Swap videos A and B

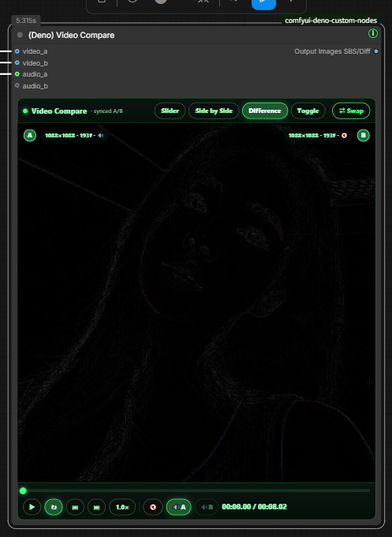pos(351,111)
